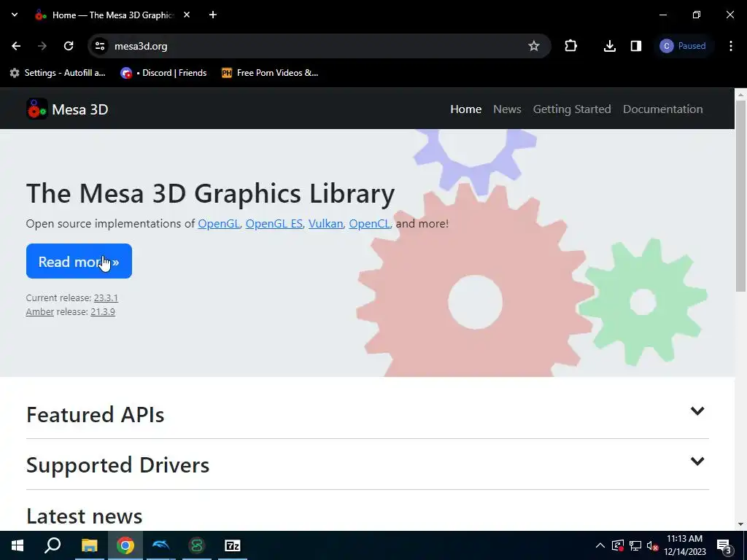Follow the OpenGL link
Screen dimensions: 747x560
point(219,224)
